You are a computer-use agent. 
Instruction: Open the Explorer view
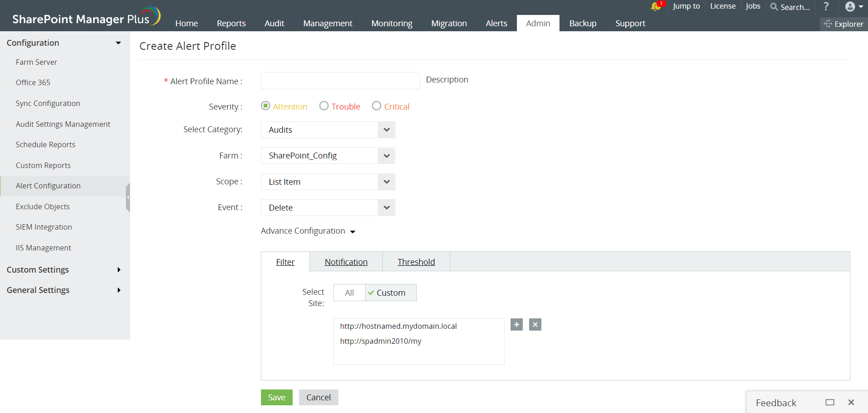(844, 24)
